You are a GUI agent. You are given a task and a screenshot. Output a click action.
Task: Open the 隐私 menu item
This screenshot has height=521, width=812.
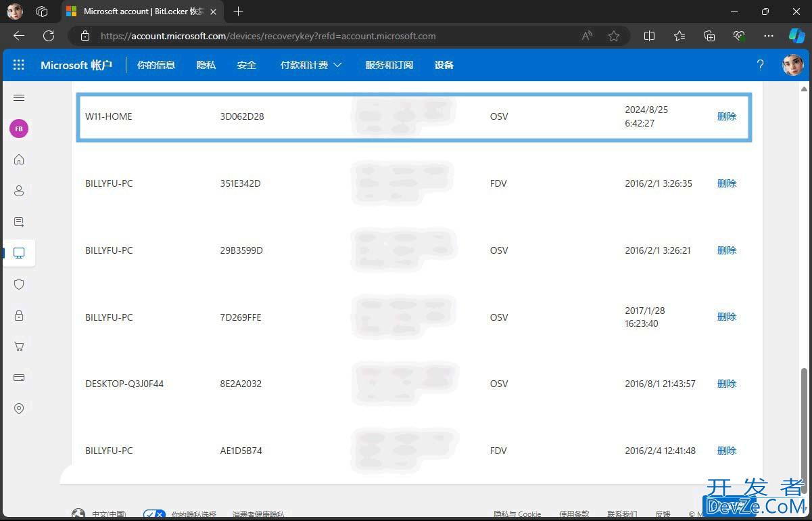[206, 65]
